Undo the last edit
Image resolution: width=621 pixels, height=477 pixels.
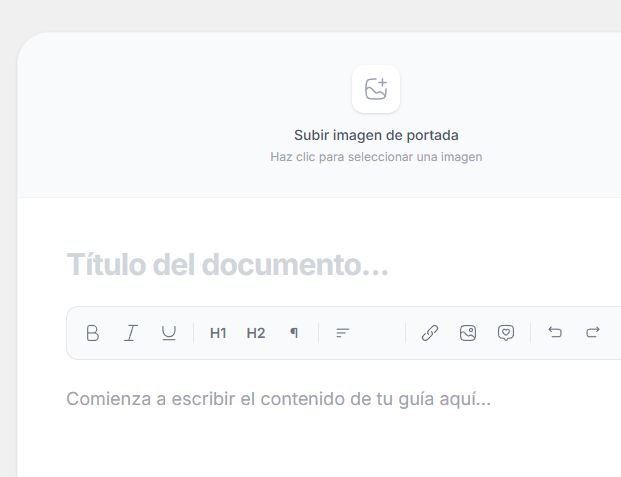(555, 333)
